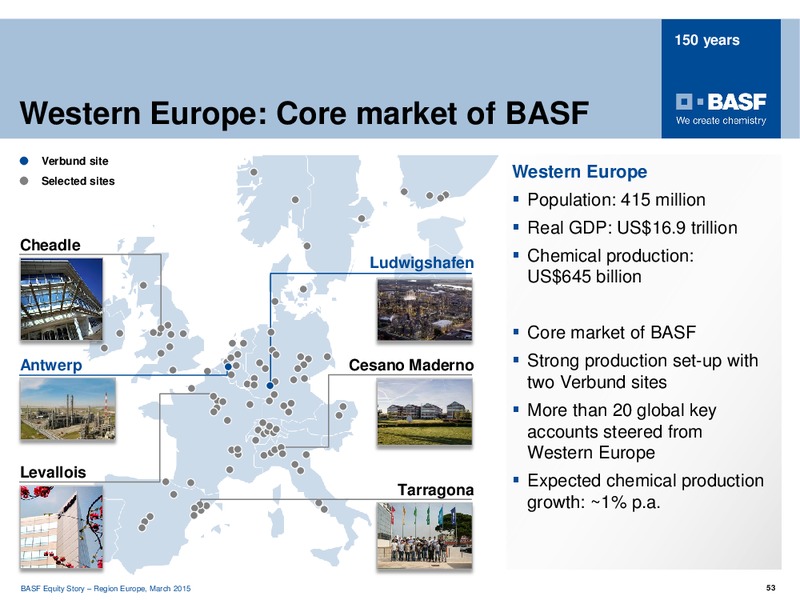
Task: Click the 'Verbund site' legend label
Action: (75, 161)
